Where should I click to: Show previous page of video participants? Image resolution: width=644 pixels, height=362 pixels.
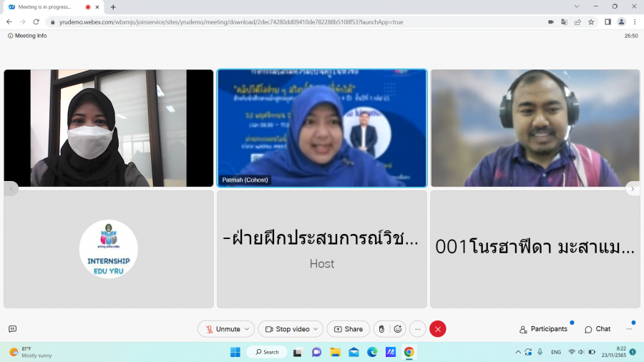click(x=11, y=189)
